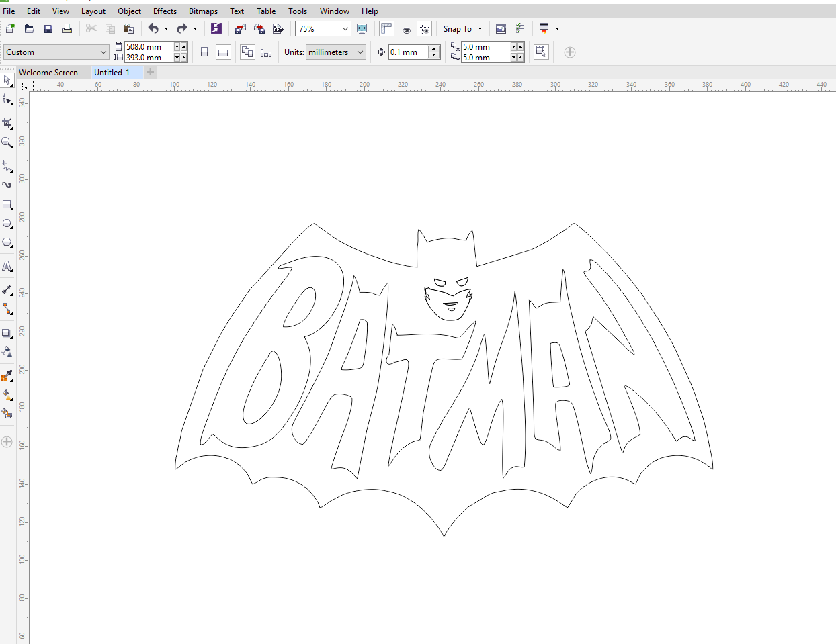
Task: Toggle the Show Guidelines button
Action: 424,28
